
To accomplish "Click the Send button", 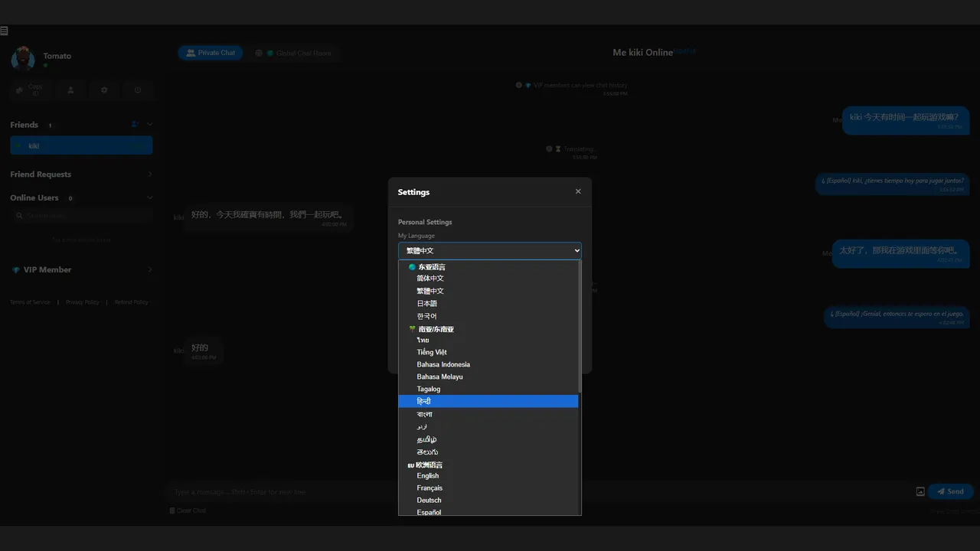I will click(950, 491).
